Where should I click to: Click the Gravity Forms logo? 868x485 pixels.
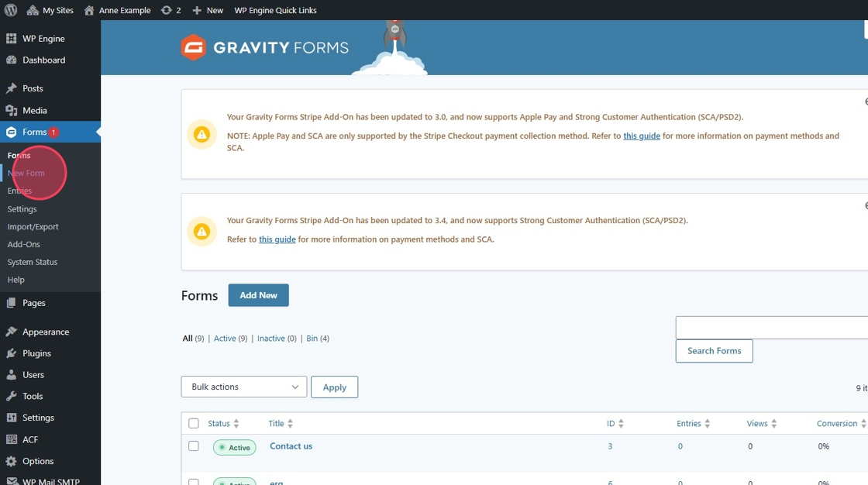coord(264,47)
